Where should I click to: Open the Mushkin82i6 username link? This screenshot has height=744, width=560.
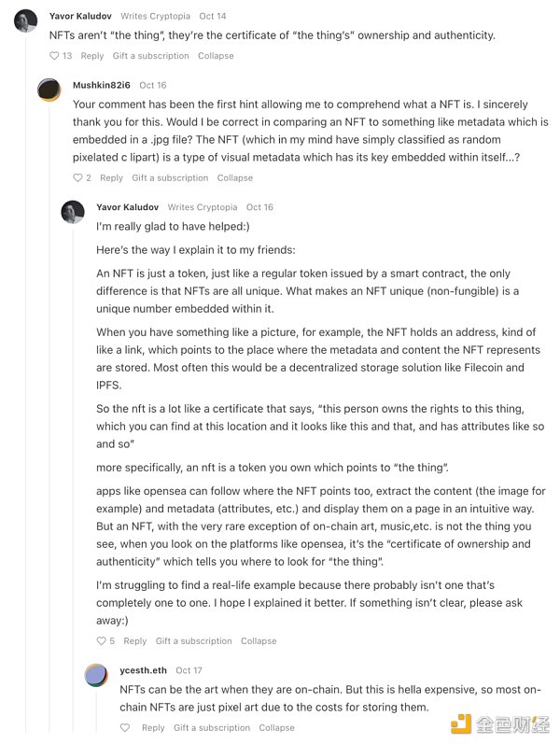[102, 85]
